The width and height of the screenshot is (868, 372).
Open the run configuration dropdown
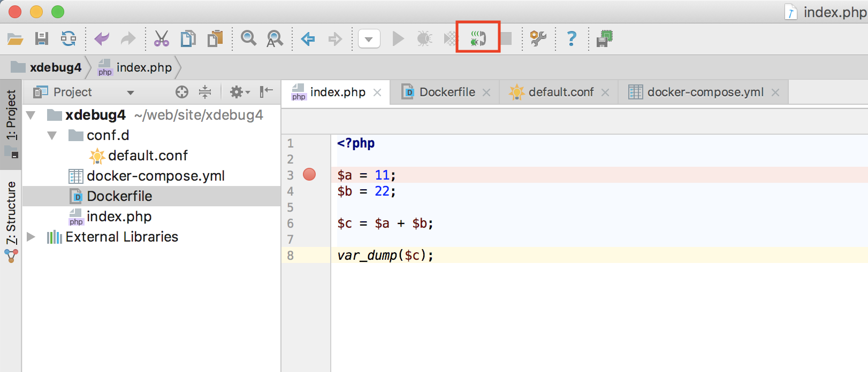369,39
